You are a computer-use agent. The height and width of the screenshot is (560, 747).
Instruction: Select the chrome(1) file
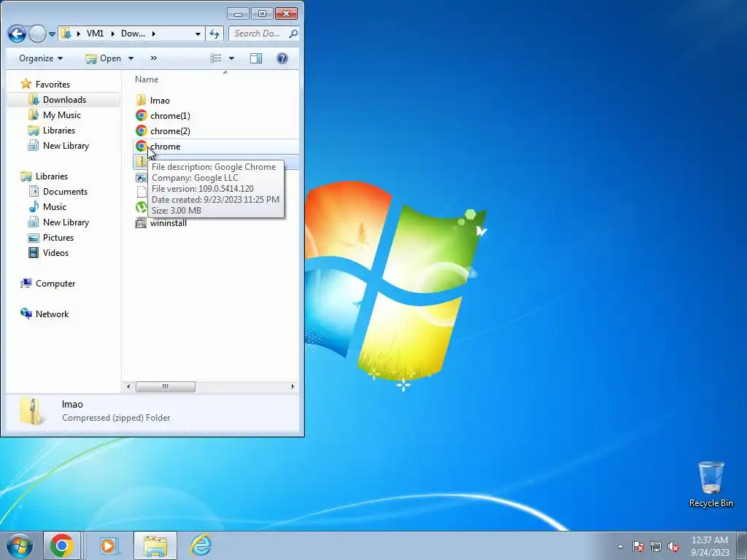[x=170, y=116]
